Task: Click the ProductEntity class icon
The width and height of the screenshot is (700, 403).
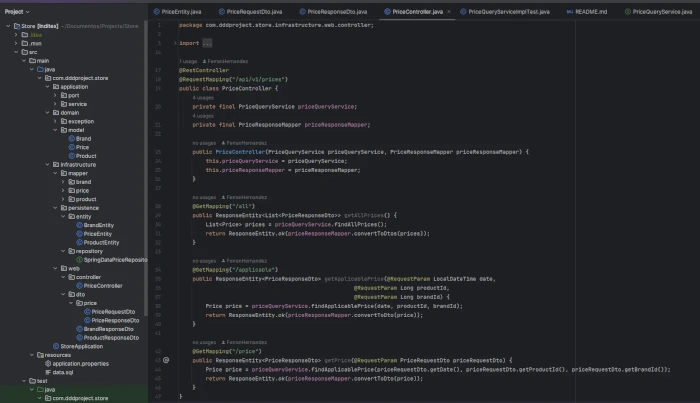Action: 79,242
